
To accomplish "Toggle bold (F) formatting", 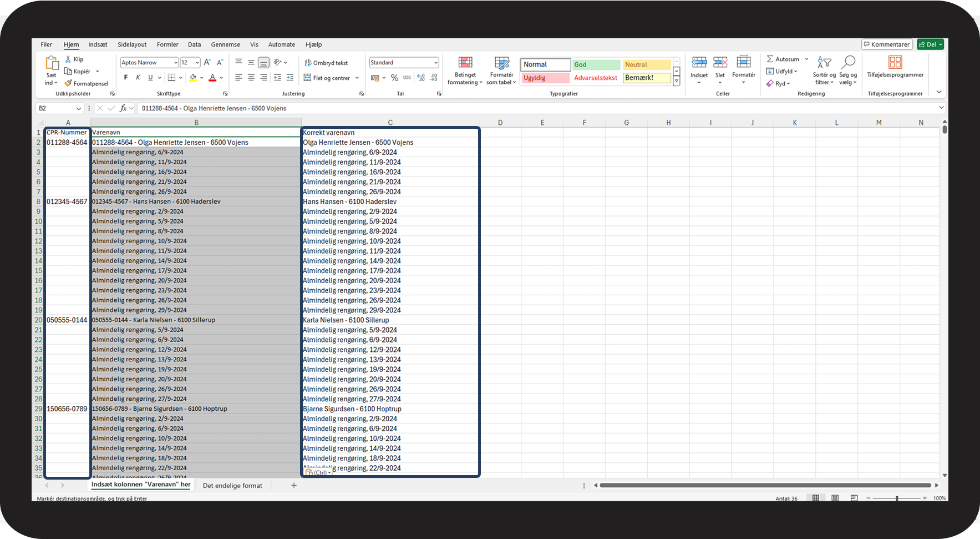I will (126, 78).
